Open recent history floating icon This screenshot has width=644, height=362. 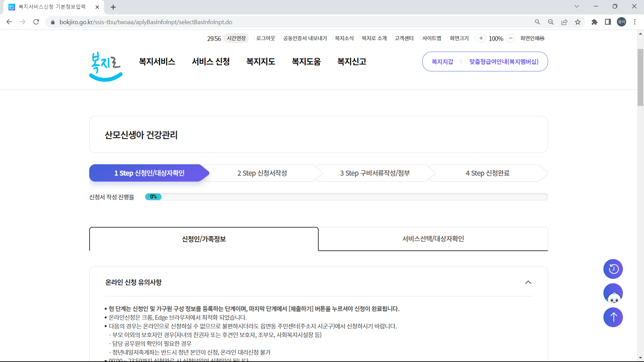(613, 269)
